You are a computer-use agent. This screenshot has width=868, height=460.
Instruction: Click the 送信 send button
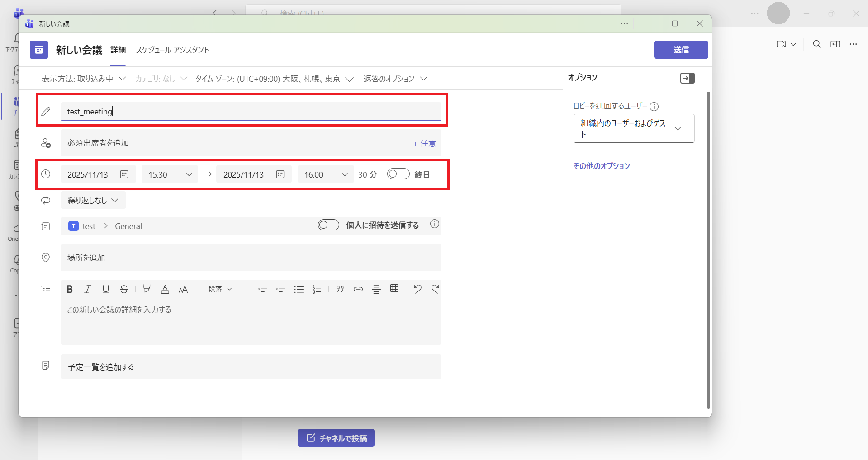click(x=681, y=50)
